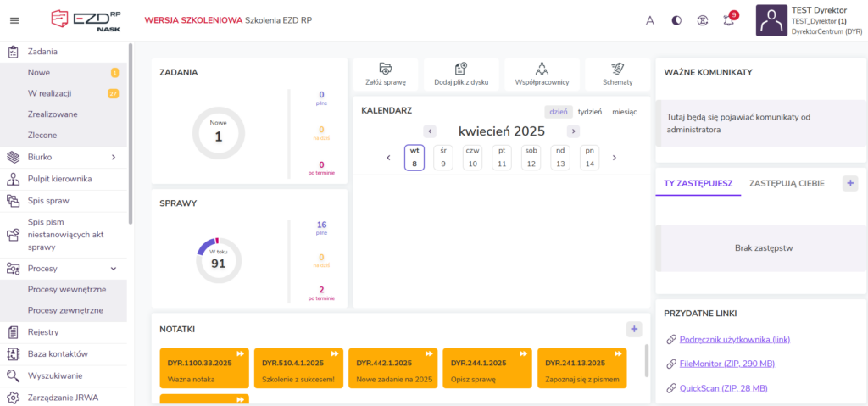Click the Dodaj plik z dysku icon
Image resolution: width=868 pixels, height=406 pixels.
tap(461, 69)
